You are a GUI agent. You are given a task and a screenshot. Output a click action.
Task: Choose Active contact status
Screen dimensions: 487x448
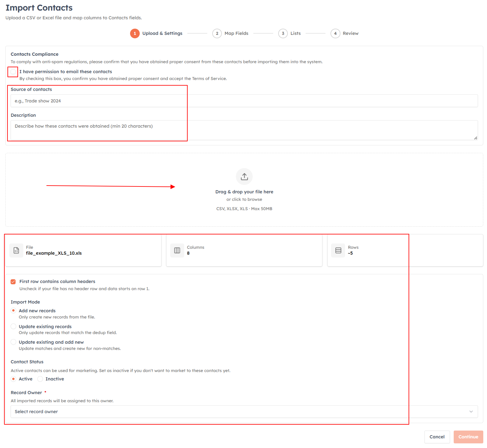[x=13, y=379]
